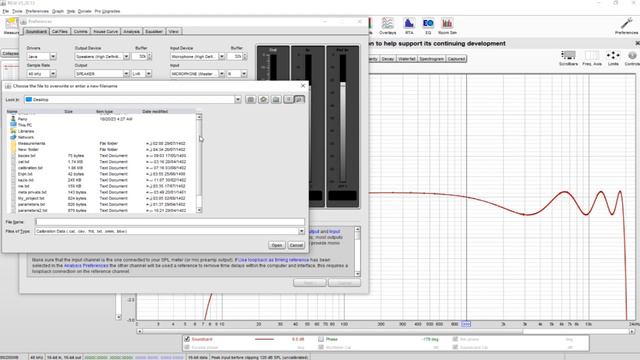Open the Look In Desktop dropdown
This screenshot has width=640, height=360.
238,100
